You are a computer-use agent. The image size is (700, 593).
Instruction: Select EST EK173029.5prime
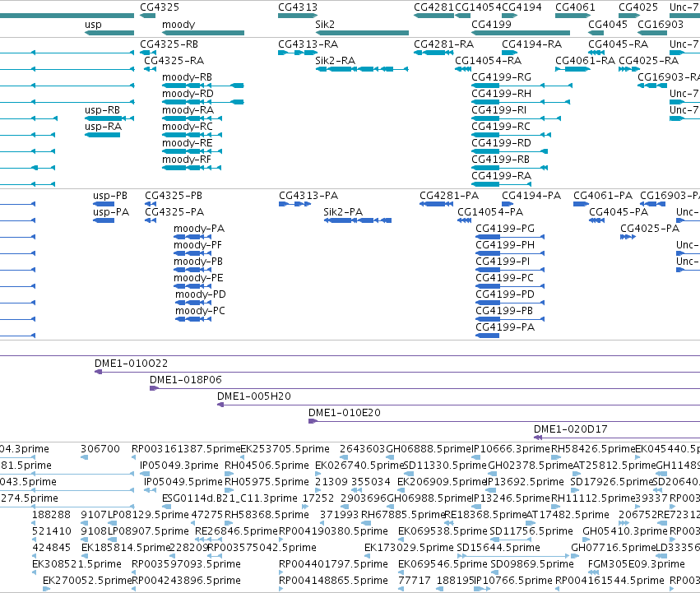pyautogui.click(x=408, y=548)
